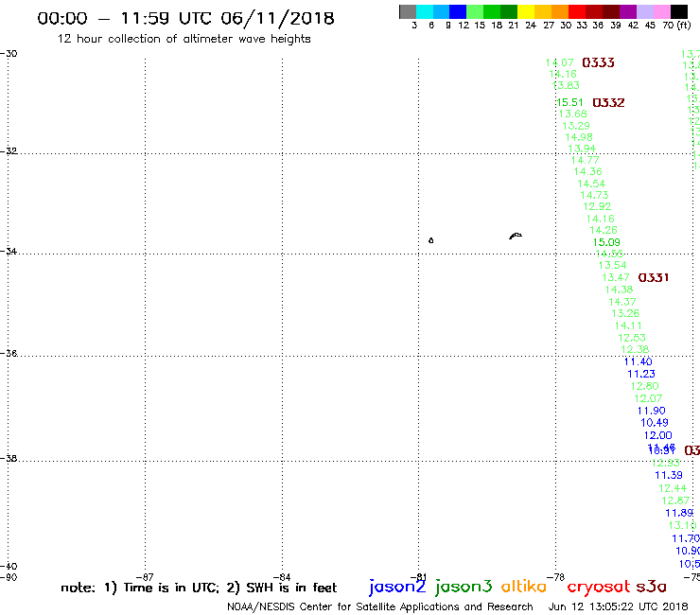Click the s3a satellite label
700x615 pixels.
point(651,587)
